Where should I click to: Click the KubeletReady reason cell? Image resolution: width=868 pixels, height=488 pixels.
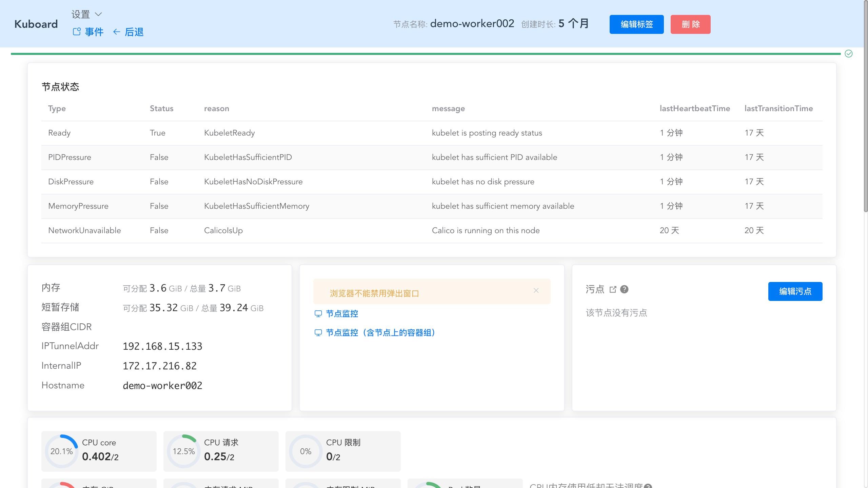coord(230,133)
